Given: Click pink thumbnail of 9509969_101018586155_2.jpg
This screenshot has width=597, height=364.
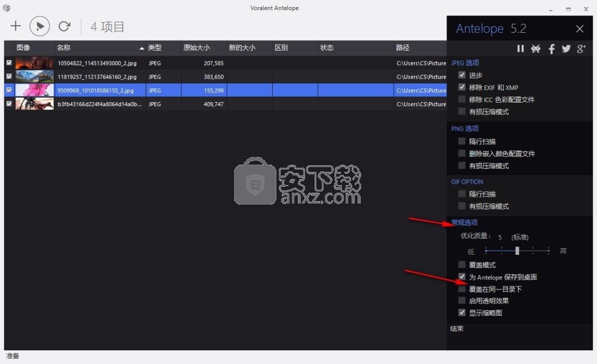Looking at the screenshot, I should pos(34,90).
